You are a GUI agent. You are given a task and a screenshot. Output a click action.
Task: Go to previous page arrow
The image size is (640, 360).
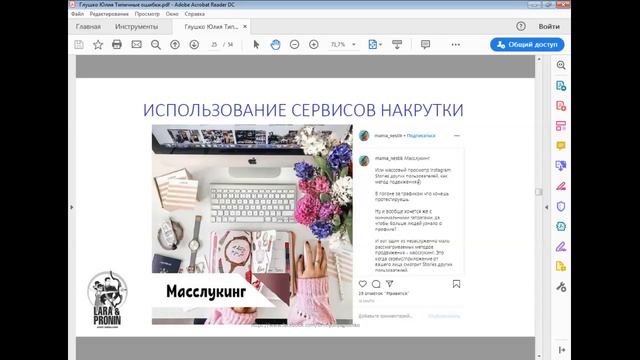(175, 44)
